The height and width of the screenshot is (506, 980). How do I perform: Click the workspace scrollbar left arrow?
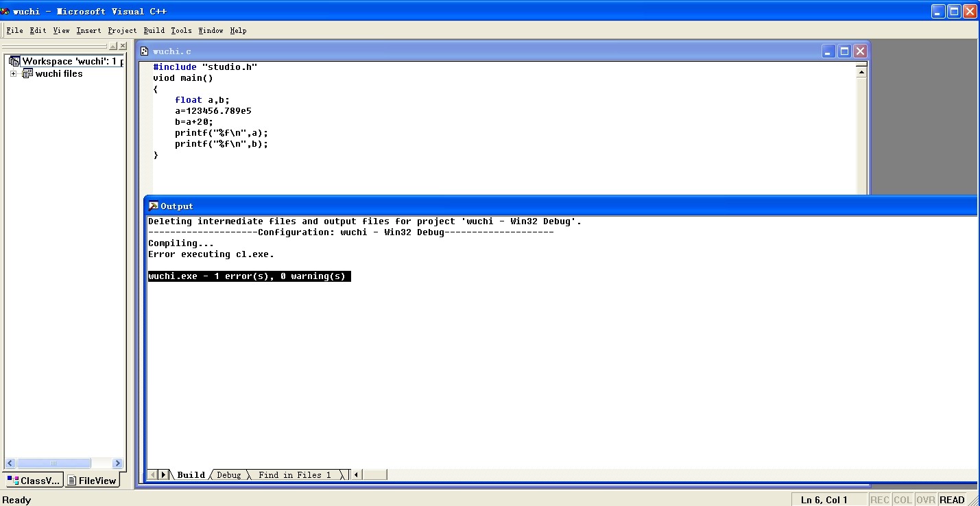[10, 463]
